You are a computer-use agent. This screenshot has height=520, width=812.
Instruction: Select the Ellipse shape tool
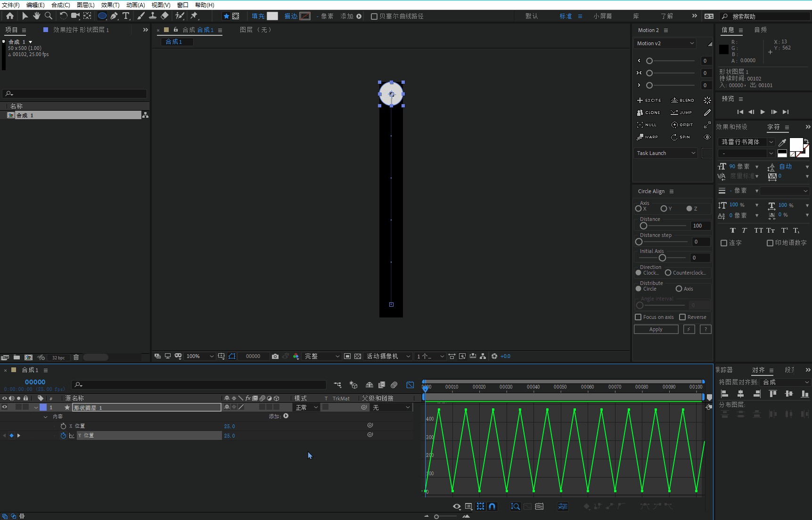[102, 16]
